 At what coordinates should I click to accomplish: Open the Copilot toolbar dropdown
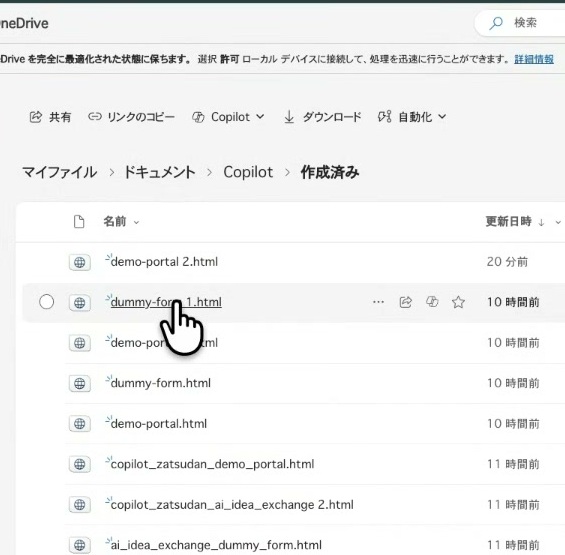click(x=228, y=117)
